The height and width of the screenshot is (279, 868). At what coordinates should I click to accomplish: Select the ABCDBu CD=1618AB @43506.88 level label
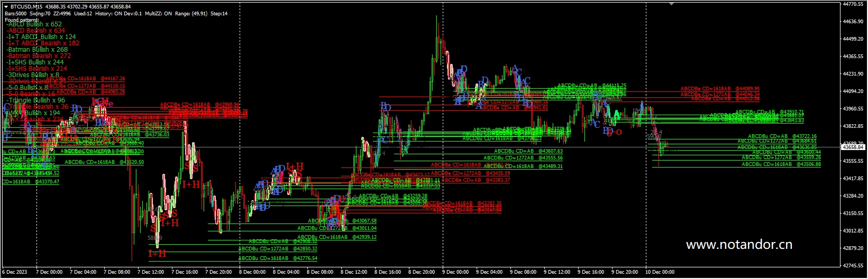click(781, 164)
